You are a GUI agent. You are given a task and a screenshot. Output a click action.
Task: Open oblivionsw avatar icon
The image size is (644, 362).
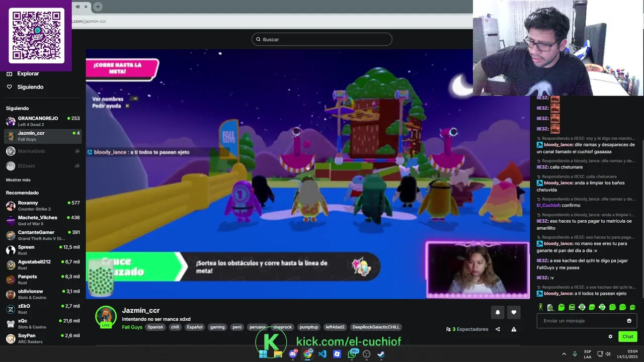(11, 294)
